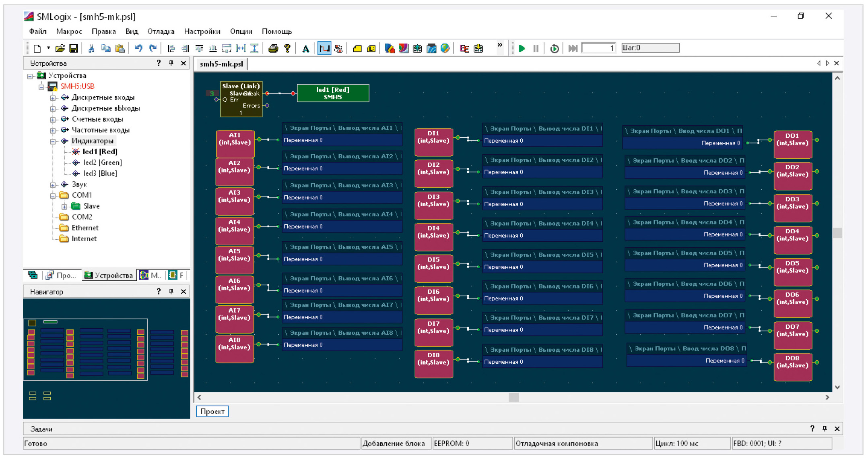Pin the Устройства panel

click(x=171, y=63)
